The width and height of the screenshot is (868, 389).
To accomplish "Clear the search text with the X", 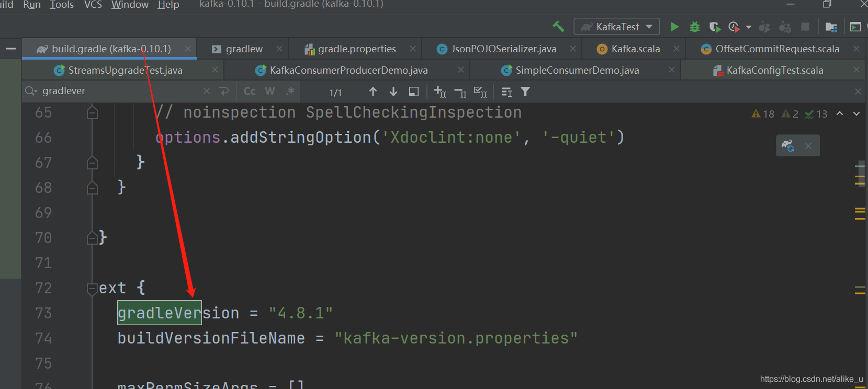I will point(207,91).
